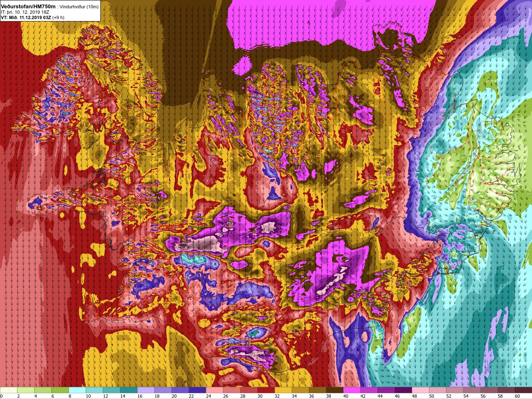This screenshot has height=399, width=532.
Task: Choose the 30–32 dark red legend swatch
Action: (266, 390)
